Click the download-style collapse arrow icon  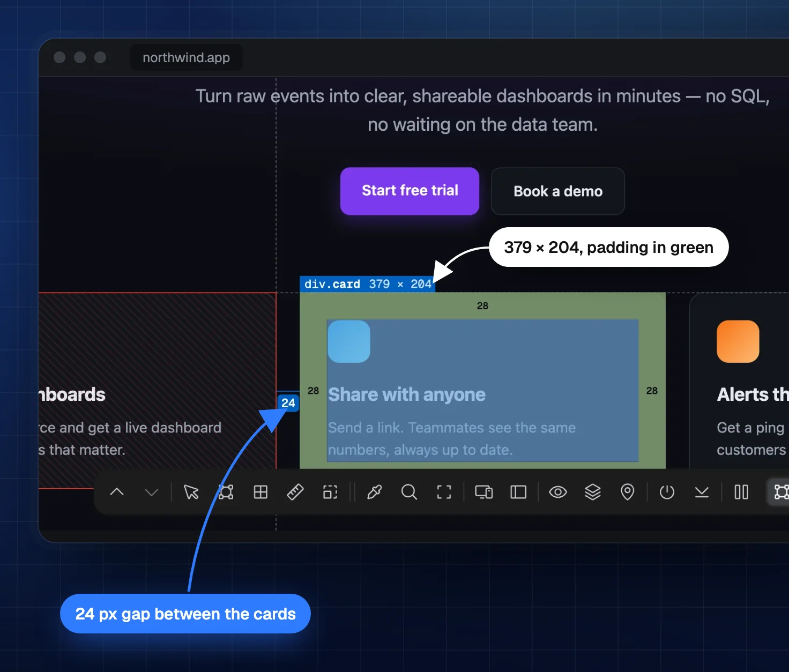[x=702, y=492]
